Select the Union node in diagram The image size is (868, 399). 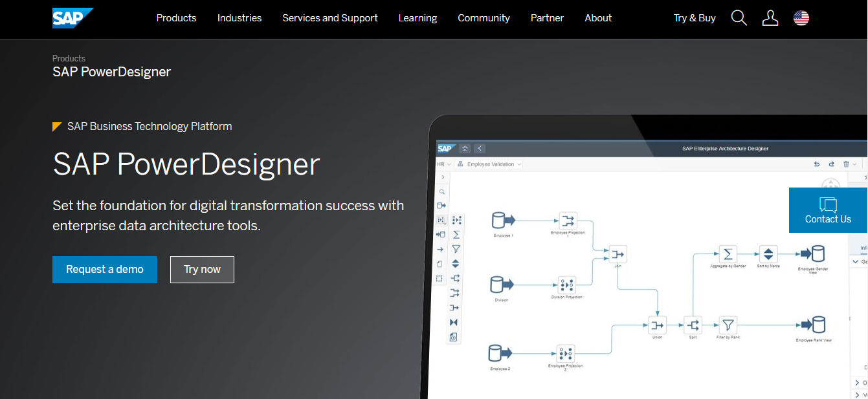(x=657, y=325)
